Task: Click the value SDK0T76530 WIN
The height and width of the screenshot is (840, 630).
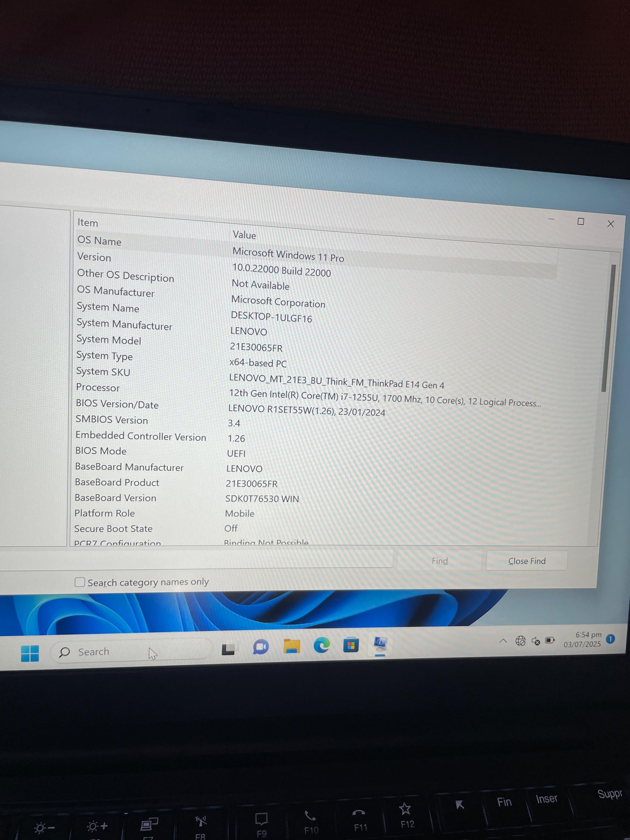Action: point(262,499)
